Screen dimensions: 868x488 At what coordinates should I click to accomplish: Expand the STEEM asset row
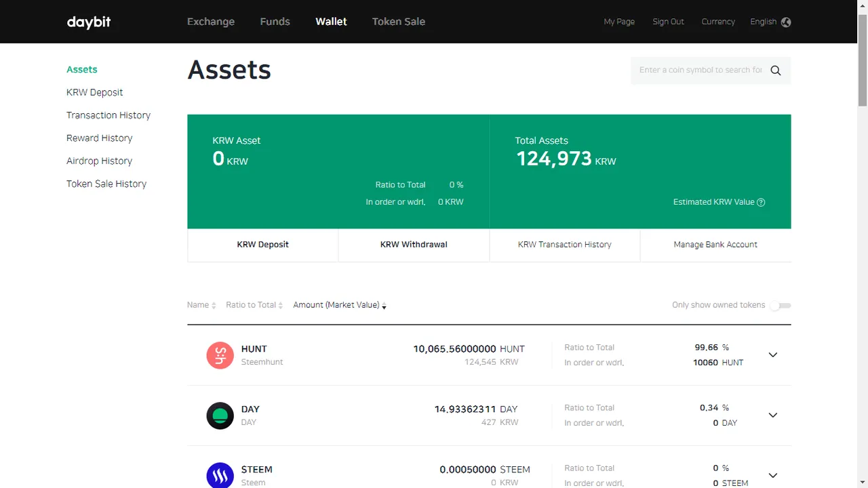tap(772, 475)
